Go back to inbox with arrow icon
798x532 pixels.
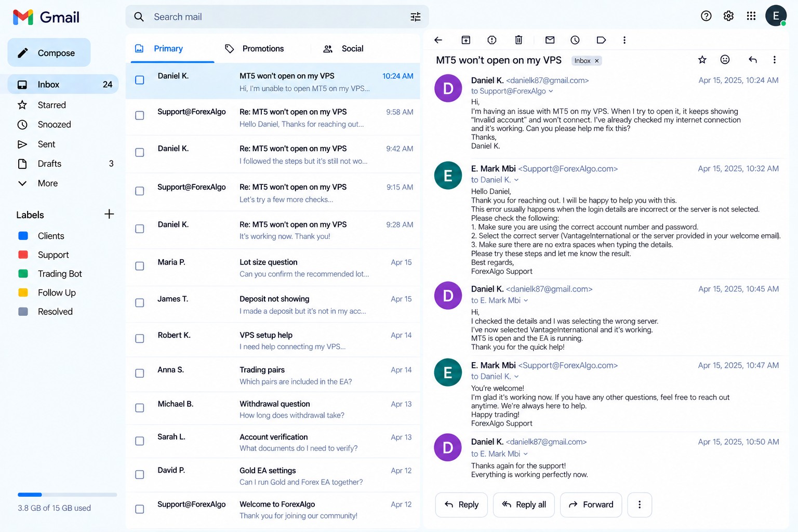(438, 40)
